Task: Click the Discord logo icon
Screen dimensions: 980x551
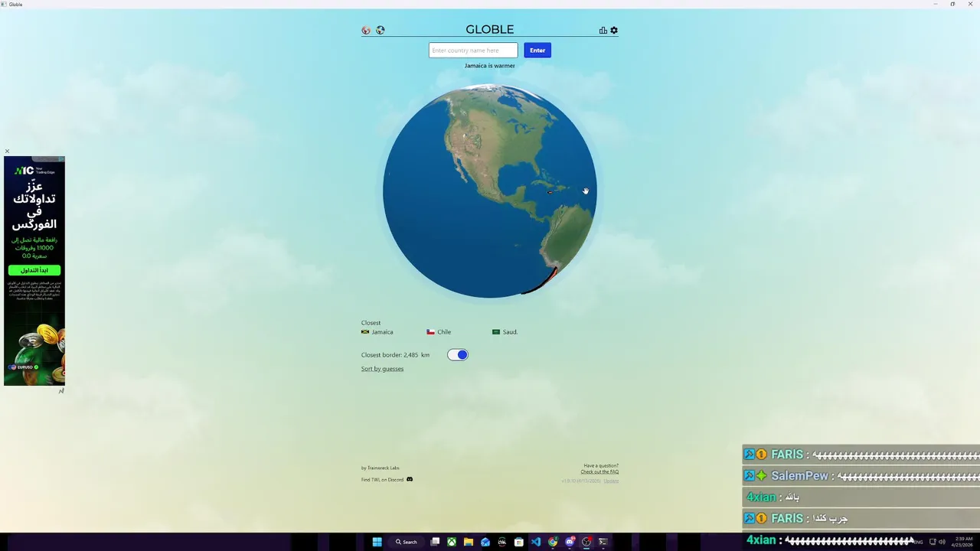Action: pos(410,480)
